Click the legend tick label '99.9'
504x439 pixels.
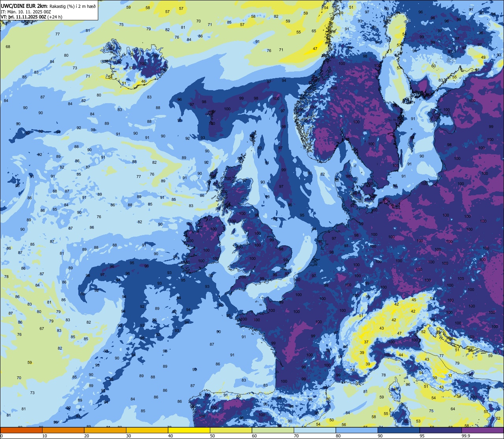pyautogui.click(x=466, y=435)
